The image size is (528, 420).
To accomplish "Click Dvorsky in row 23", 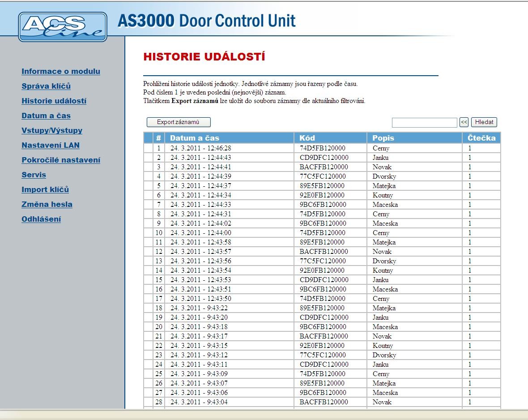I will click(x=384, y=355).
